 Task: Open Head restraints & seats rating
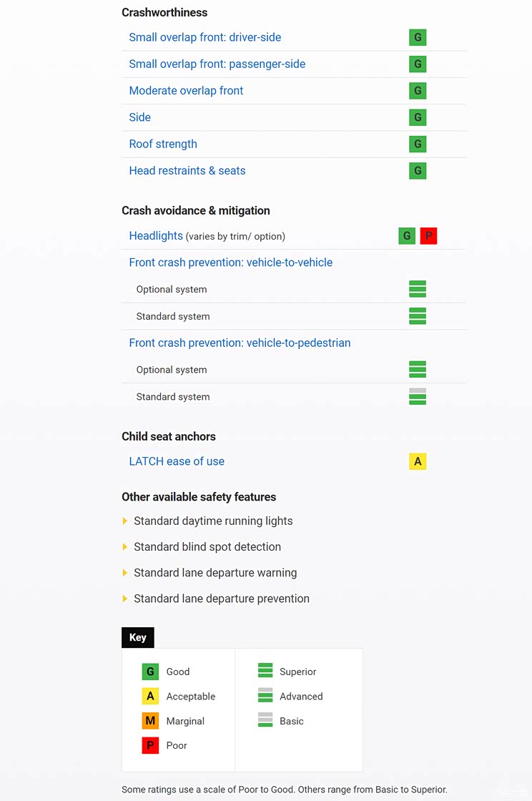click(x=187, y=171)
